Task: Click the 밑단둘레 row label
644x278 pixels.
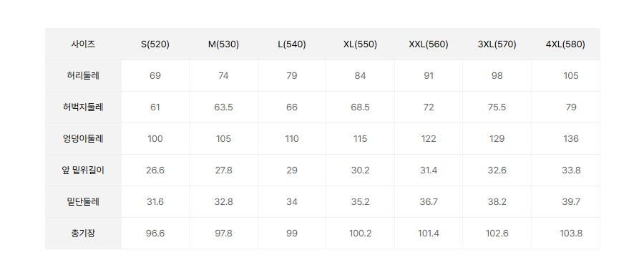Action: click(x=83, y=202)
